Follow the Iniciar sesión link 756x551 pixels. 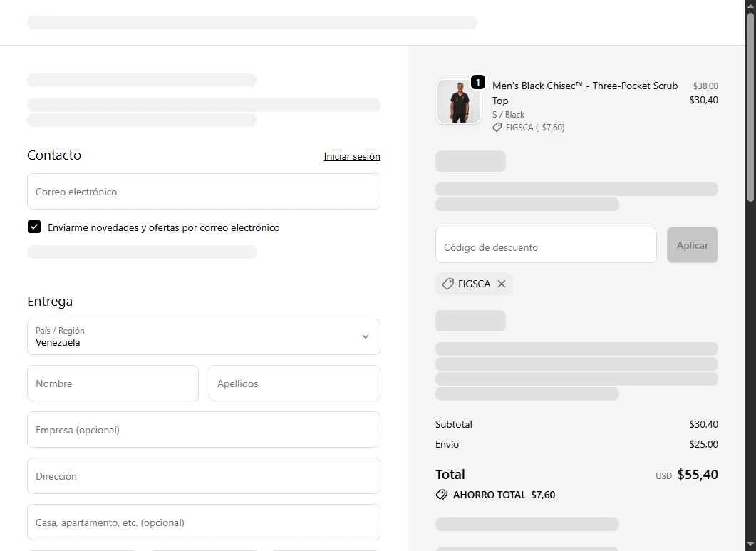352,156
